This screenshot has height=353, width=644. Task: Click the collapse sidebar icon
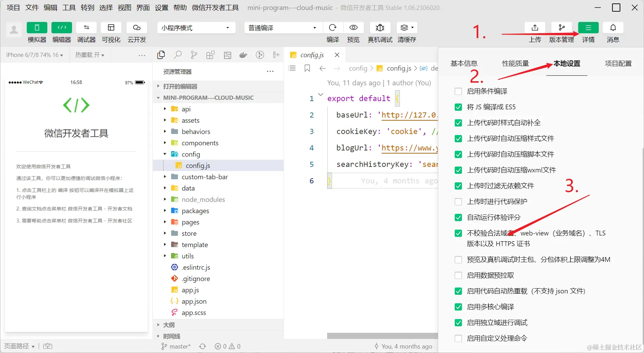point(276,55)
